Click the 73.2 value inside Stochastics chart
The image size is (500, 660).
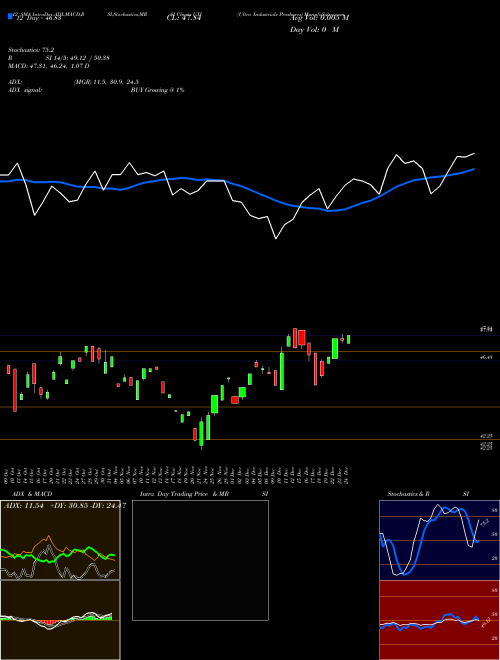(x=484, y=522)
